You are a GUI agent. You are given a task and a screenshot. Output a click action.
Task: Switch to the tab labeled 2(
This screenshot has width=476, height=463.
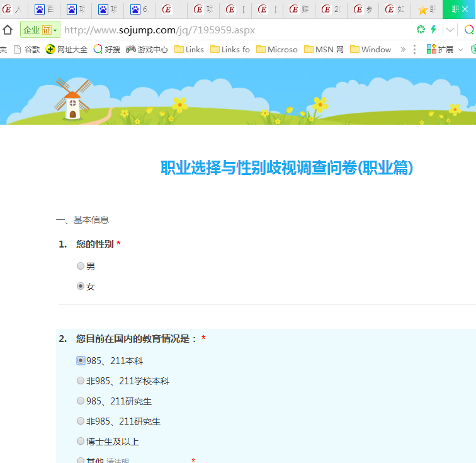(331, 9)
